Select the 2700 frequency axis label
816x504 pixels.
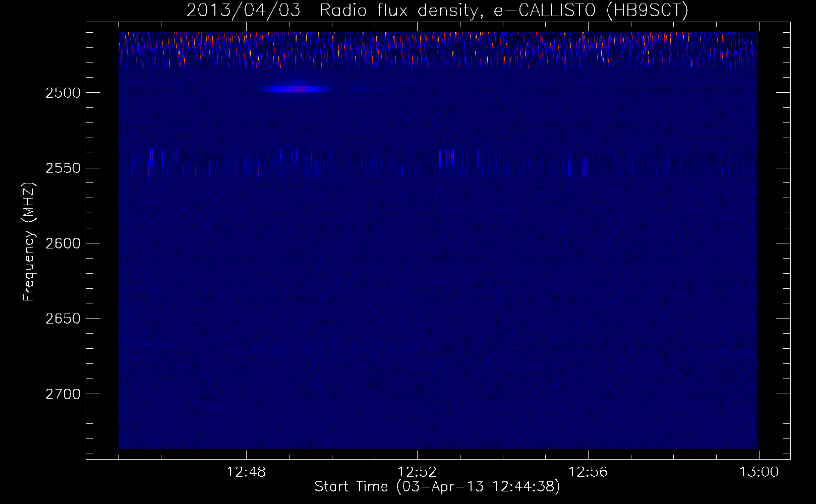tap(63, 394)
